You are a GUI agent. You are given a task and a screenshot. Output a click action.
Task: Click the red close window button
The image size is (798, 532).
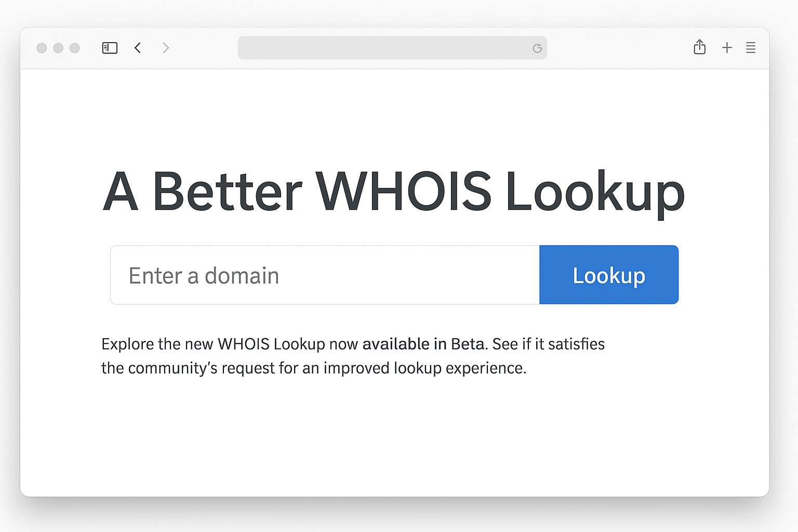point(42,47)
